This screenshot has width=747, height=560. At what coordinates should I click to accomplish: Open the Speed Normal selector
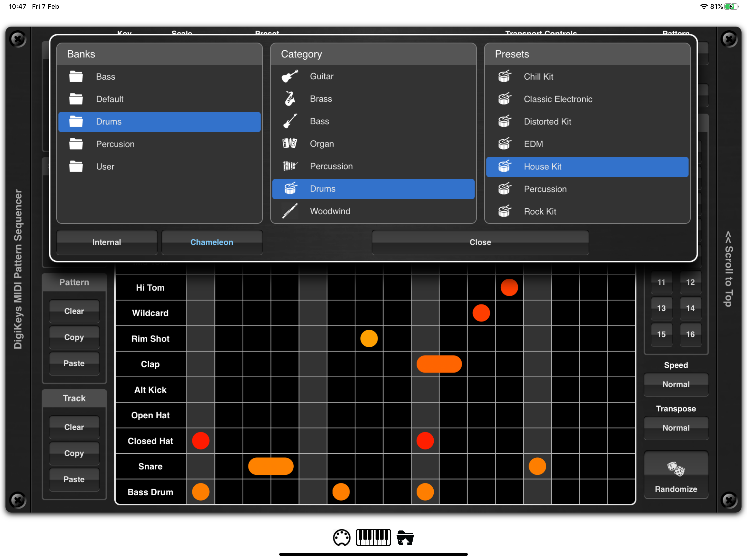pyautogui.click(x=676, y=384)
